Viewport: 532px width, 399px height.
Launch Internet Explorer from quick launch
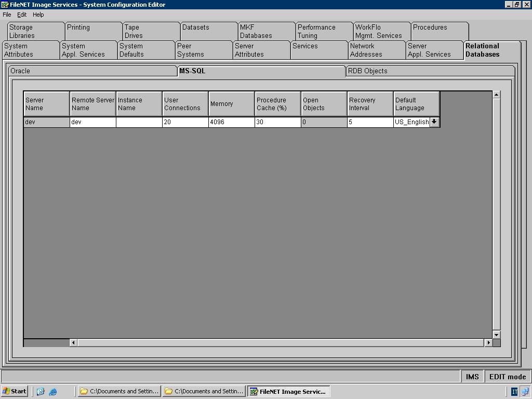click(53, 392)
